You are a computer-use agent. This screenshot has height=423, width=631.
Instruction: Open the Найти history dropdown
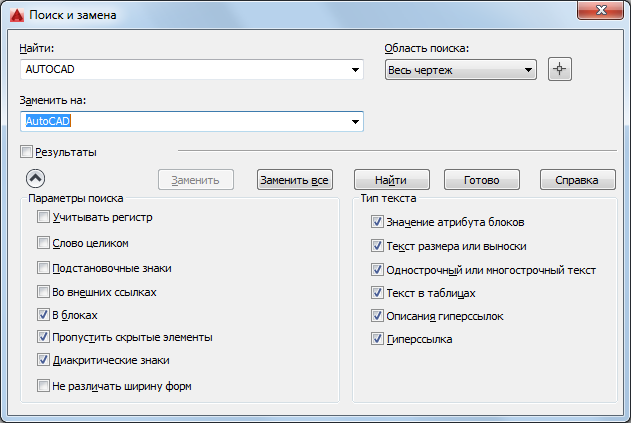355,70
